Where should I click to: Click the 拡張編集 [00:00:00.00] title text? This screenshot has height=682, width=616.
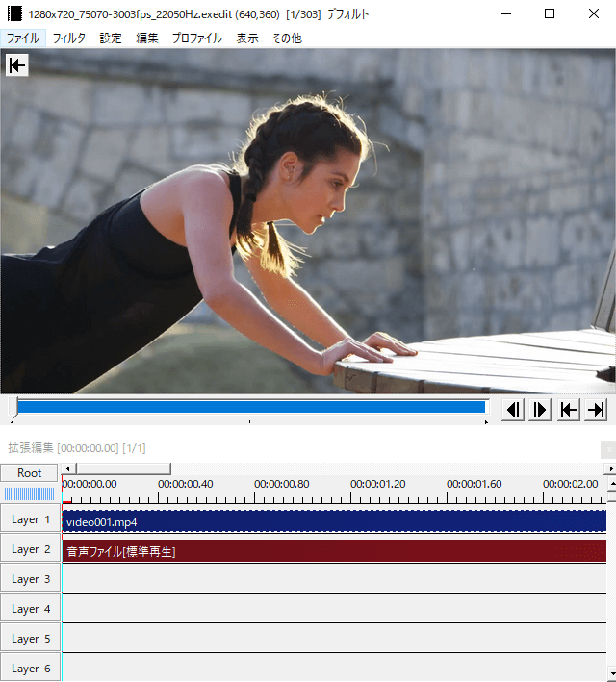click(77, 448)
